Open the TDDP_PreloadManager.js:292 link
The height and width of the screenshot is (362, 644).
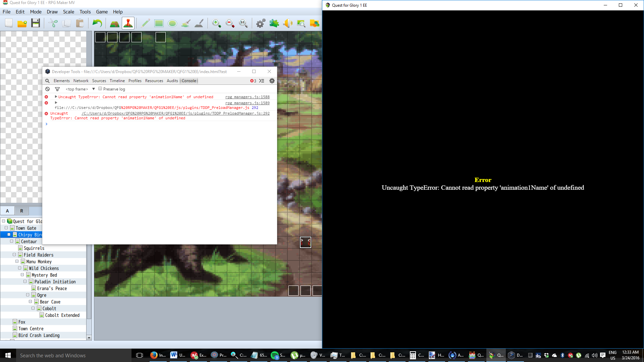tap(175, 113)
